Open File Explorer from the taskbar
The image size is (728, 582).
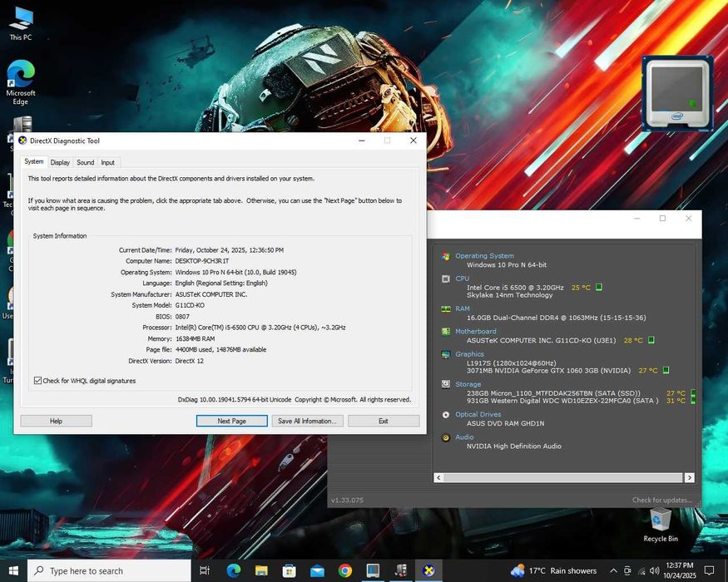pos(261,570)
